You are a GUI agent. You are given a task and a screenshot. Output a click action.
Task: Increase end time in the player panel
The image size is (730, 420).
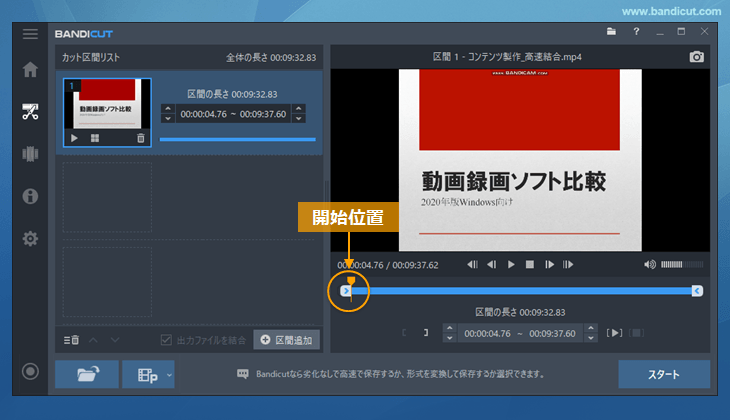(x=591, y=328)
